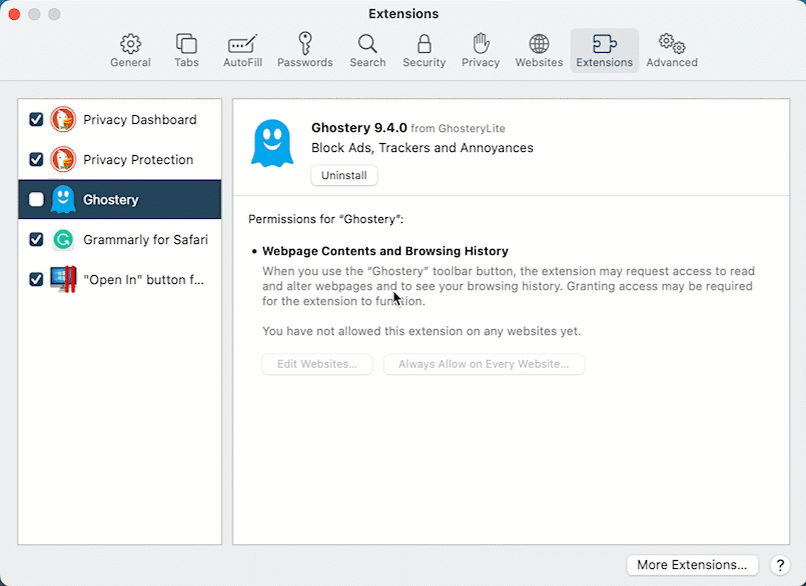Click the Ghostery 9.4.0 title text
Image resolution: width=806 pixels, height=586 pixels.
tap(359, 127)
